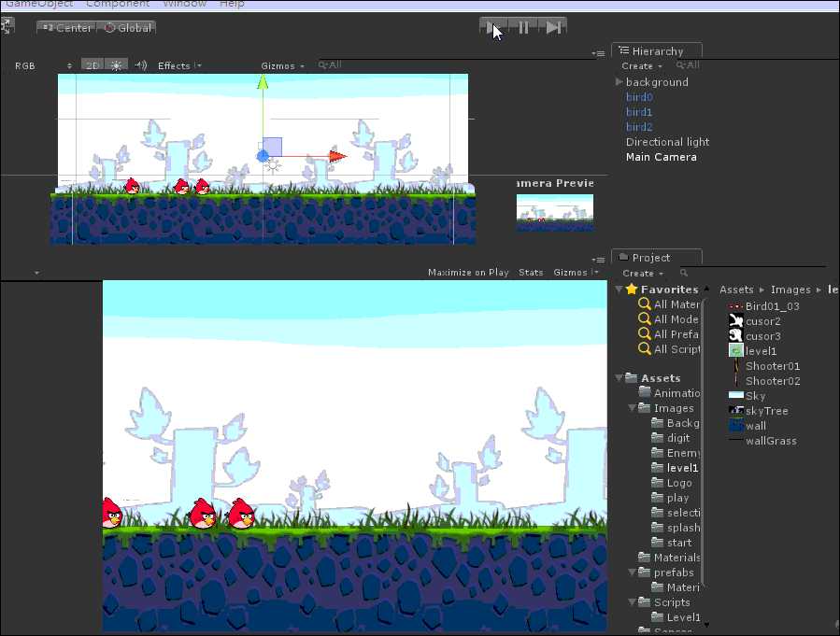Click Images in the asset breadcrumb
Screen dimensions: 840x636
point(790,290)
